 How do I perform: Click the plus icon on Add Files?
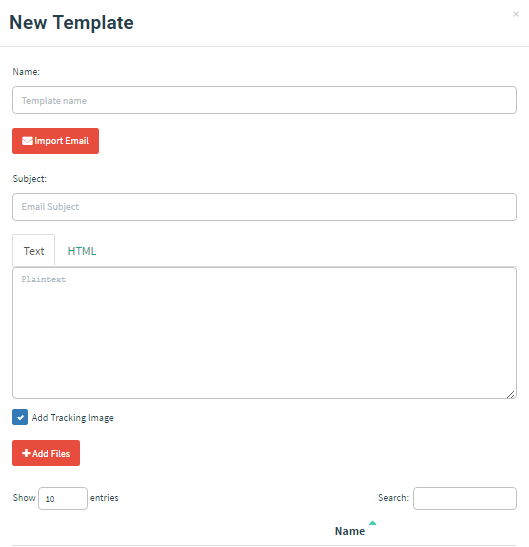point(26,453)
